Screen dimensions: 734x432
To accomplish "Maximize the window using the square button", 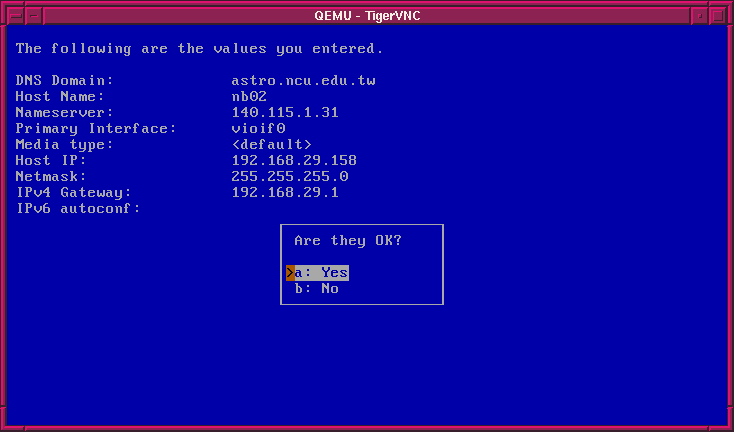I will click(x=719, y=16).
